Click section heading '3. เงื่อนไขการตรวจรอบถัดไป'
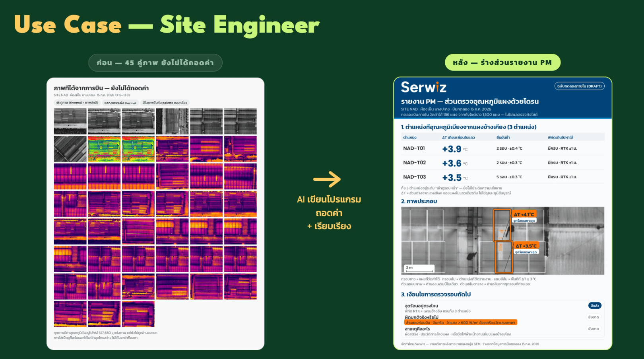The image size is (644, 359). (x=436, y=295)
